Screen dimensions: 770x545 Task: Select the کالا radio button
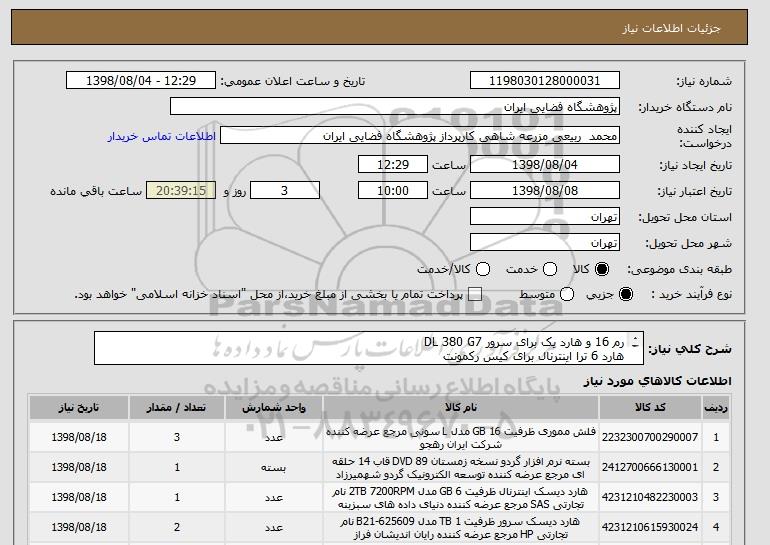tap(602, 269)
